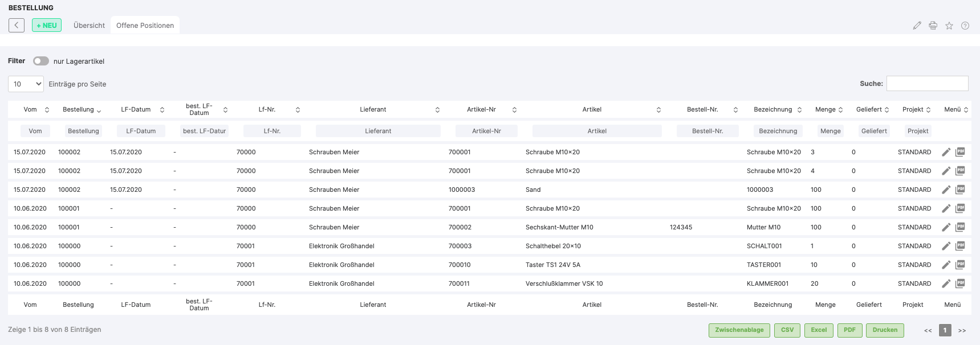Sort by the Bestellung column header
The height and width of the screenshot is (345, 980).
click(x=79, y=109)
